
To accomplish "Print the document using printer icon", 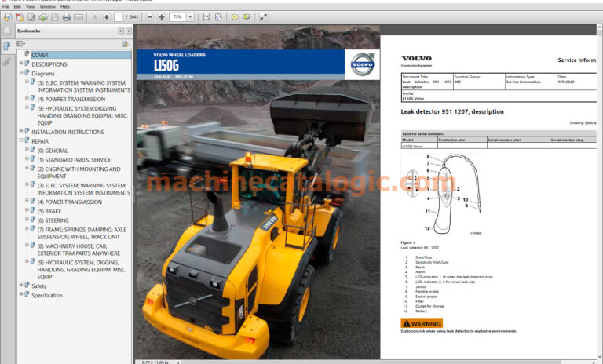I will (67, 17).
